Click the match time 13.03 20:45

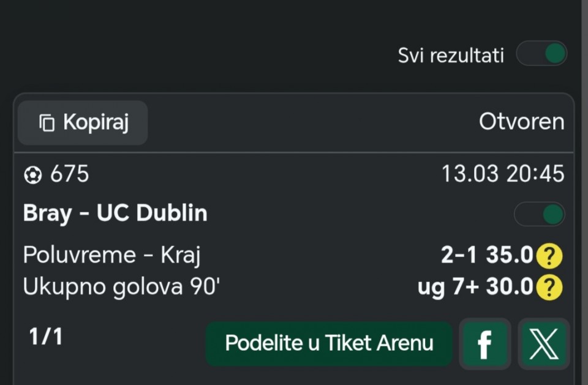click(503, 174)
